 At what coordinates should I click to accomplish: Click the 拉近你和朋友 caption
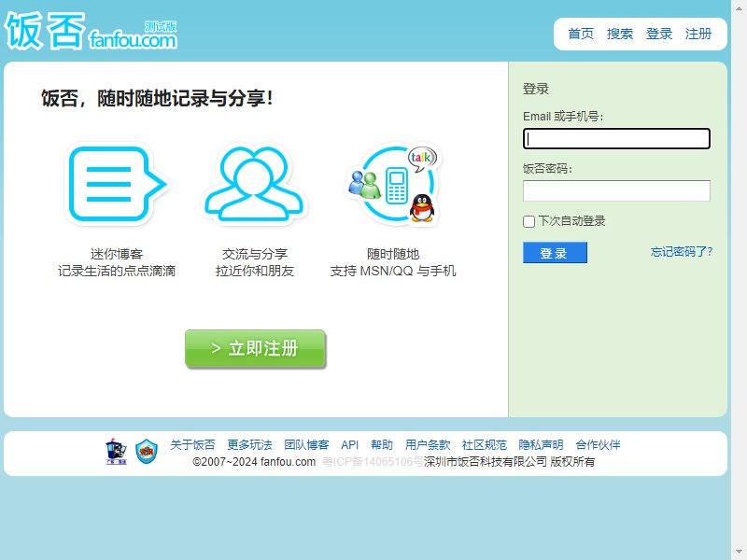255,271
